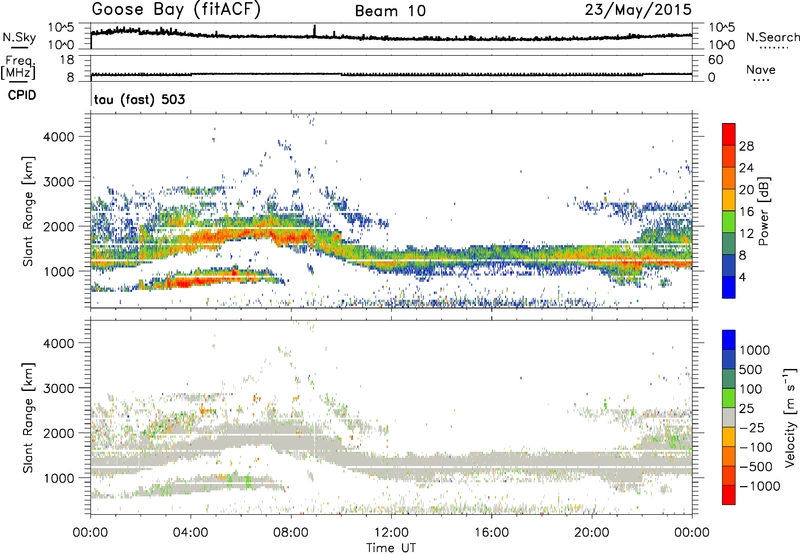Image resolution: width=800 pixels, height=554 pixels.
Task: Click the '08:00' time axis label
Action: (x=291, y=533)
